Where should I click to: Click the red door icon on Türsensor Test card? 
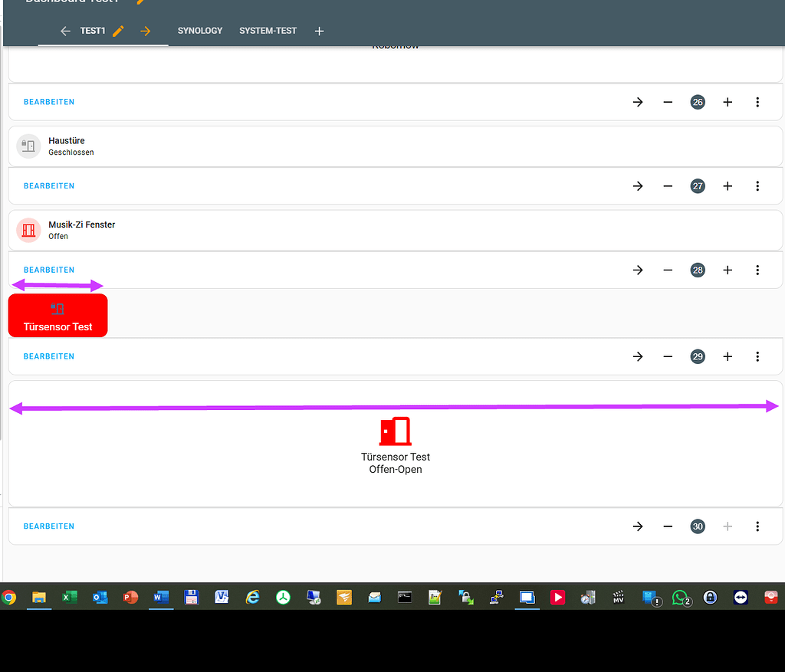tap(396, 431)
